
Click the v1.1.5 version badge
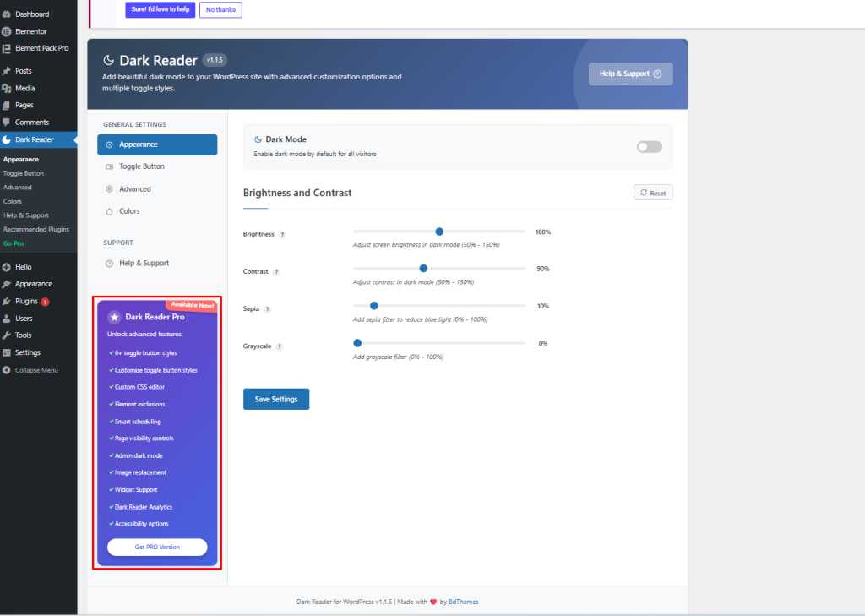tap(215, 60)
